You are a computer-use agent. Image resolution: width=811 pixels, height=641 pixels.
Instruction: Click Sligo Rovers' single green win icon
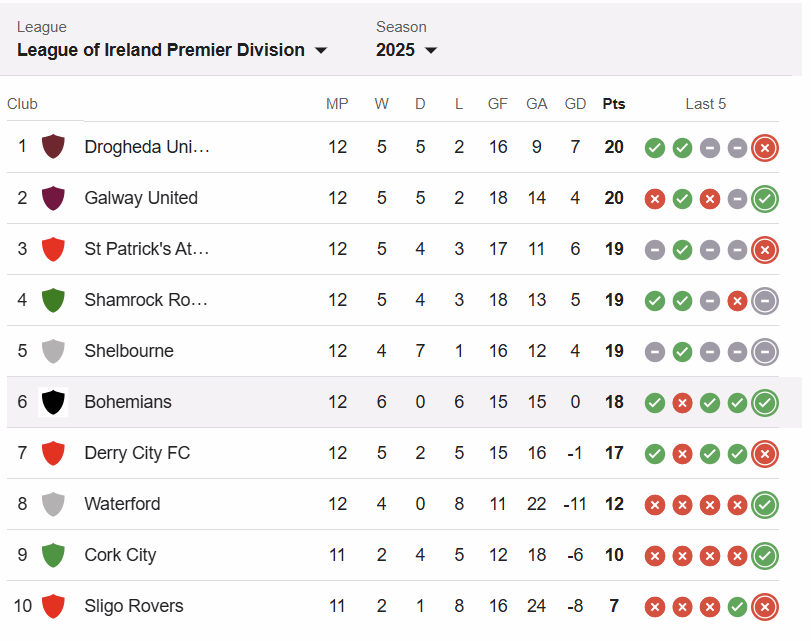[737, 607]
